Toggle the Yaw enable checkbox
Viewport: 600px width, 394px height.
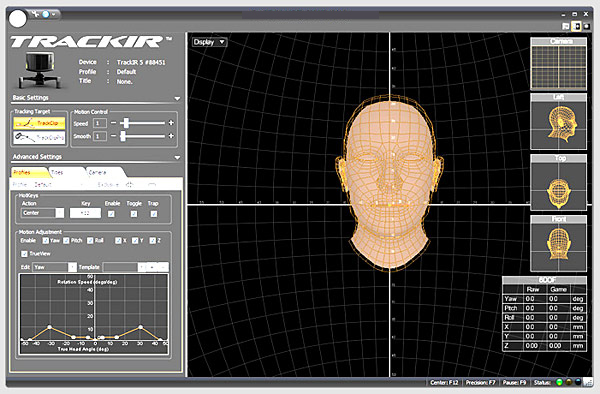[x=46, y=241]
